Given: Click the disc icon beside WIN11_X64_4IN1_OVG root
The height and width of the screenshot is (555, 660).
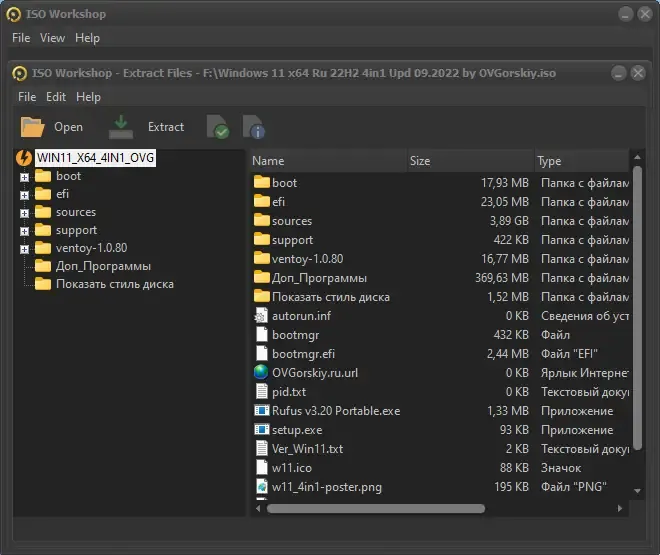Looking at the screenshot, I should pos(24,158).
